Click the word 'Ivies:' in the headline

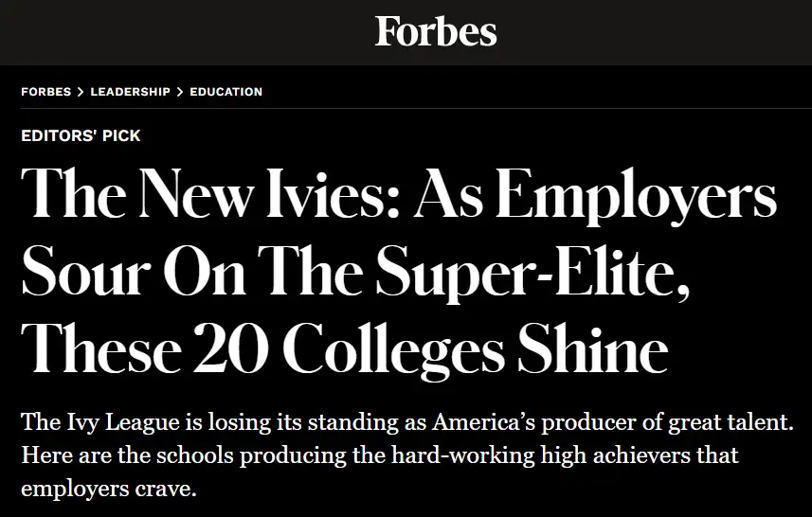pyautogui.click(x=333, y=194)
